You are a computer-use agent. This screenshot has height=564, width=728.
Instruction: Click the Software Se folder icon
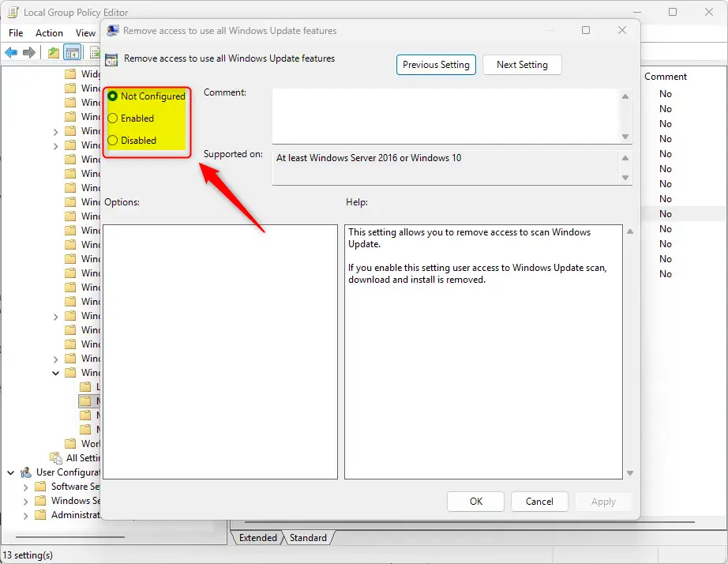click(x=41, y=487)
